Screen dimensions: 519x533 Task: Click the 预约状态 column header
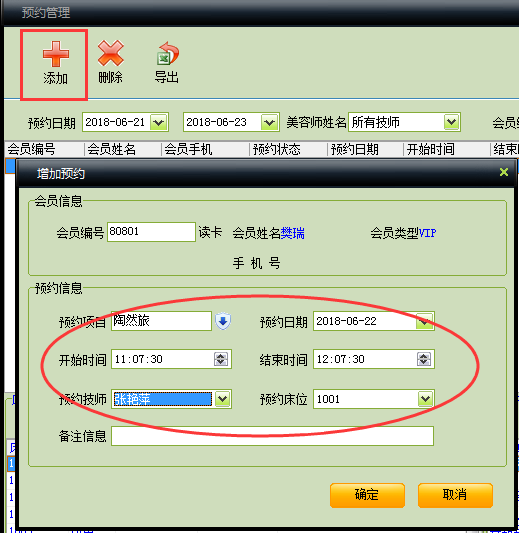point(277,149)
